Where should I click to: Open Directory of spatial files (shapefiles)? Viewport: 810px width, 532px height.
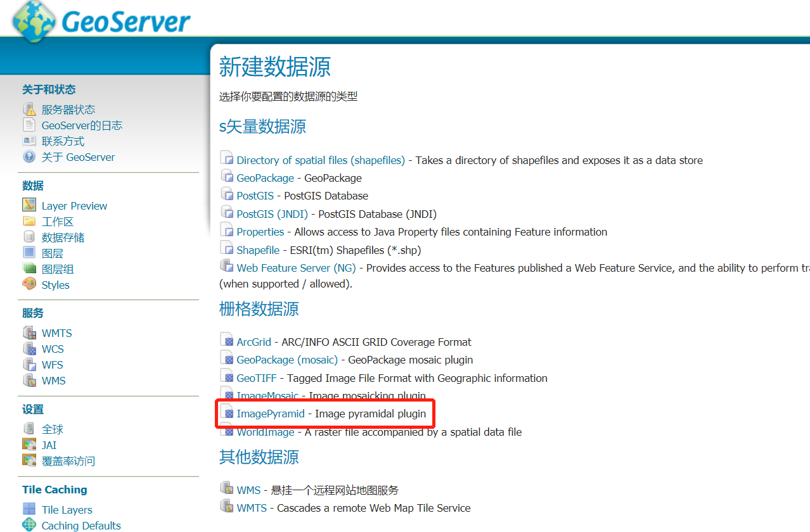[x=321, y=160]
